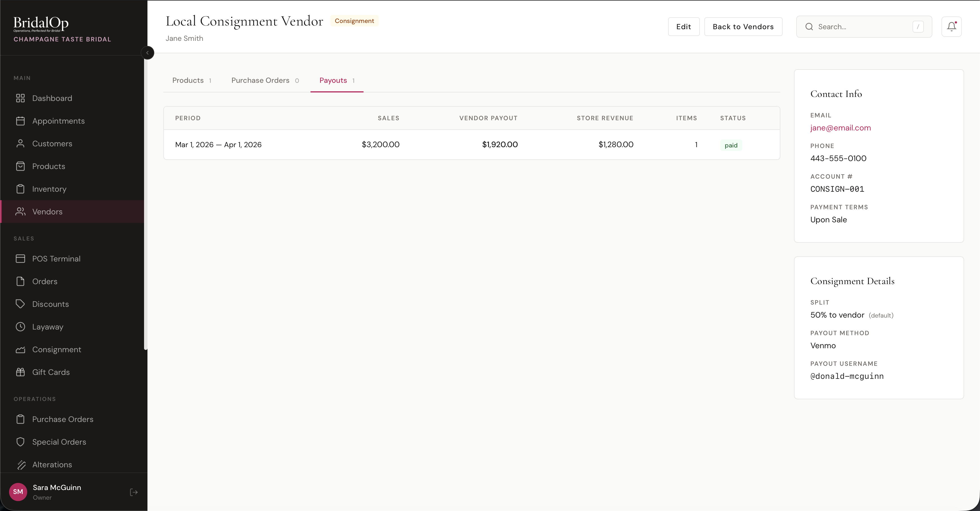Click the logout icon next to Sara McGuinn
This screenshot has width=980, height=511.
(x=134, y=492)
